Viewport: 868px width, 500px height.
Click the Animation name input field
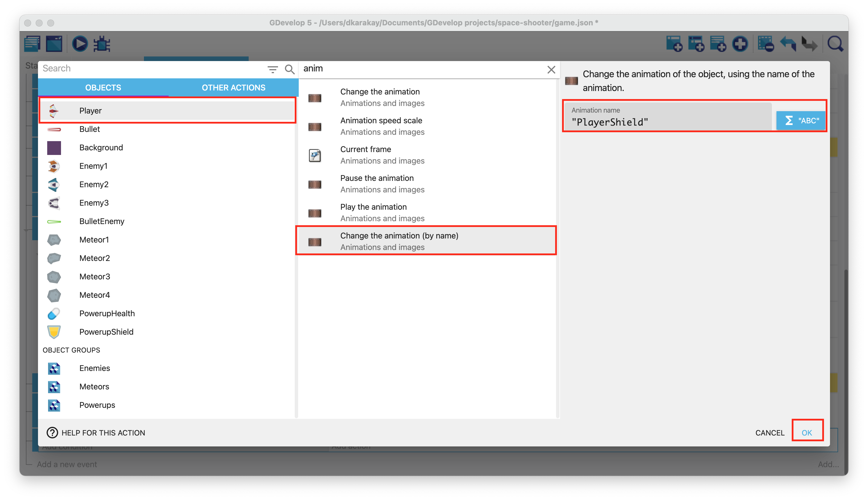point(667,122)
